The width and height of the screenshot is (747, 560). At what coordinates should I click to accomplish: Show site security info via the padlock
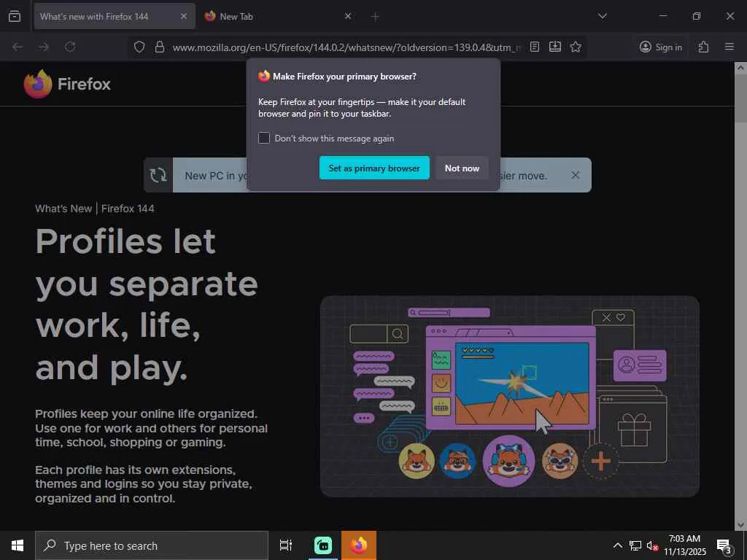point(160,47)
